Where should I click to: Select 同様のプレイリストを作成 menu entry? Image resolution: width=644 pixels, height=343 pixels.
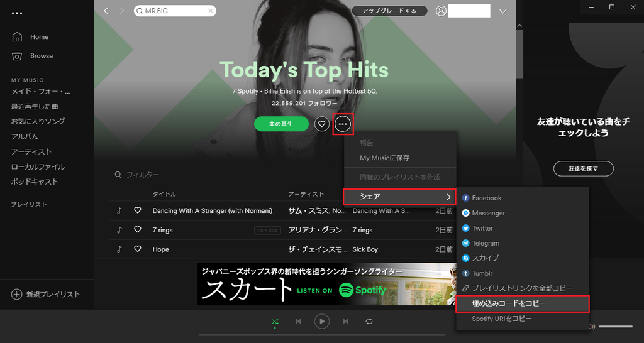click(x=400, y=177)
